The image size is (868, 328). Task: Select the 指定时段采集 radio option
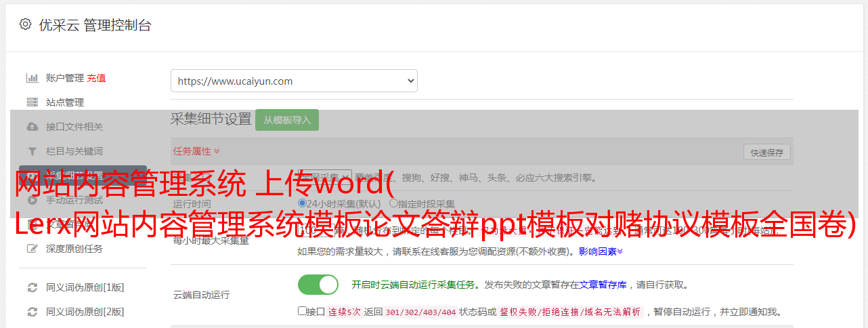(x=393, y=203)
